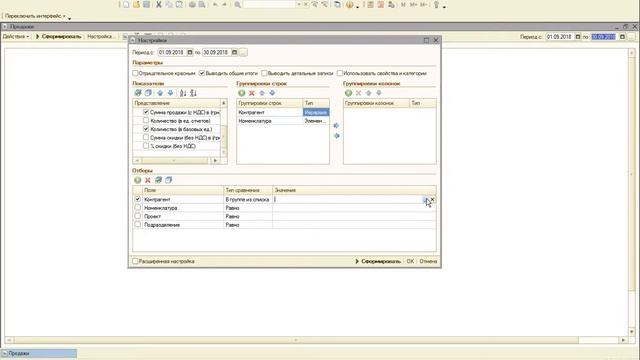Open Переключить интерфейс dropdown
Image resolution: width=640 pixels, height=360 pixels.
36,16
